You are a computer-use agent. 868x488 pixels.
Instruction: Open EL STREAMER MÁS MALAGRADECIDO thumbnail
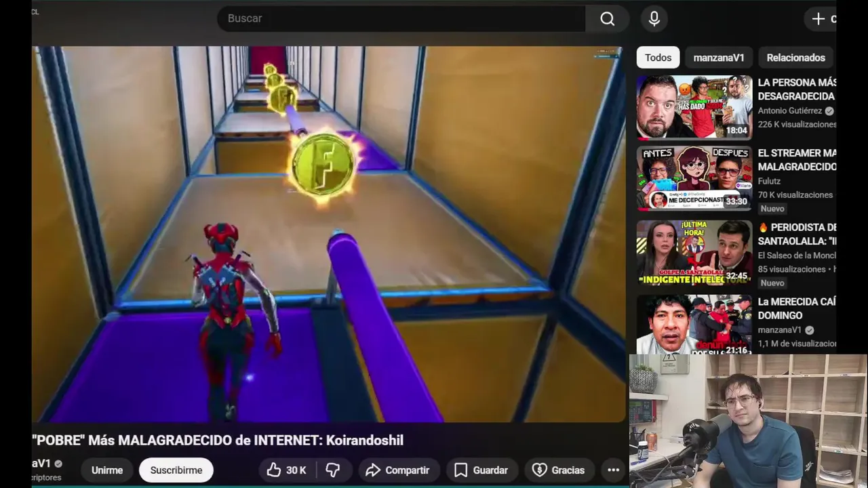click(694, 178)
